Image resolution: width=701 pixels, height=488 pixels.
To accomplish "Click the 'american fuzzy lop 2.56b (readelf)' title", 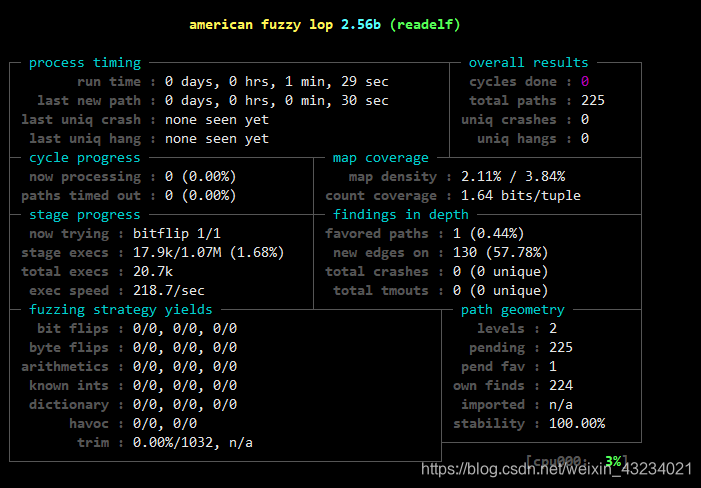I will [x=325, y=25].
